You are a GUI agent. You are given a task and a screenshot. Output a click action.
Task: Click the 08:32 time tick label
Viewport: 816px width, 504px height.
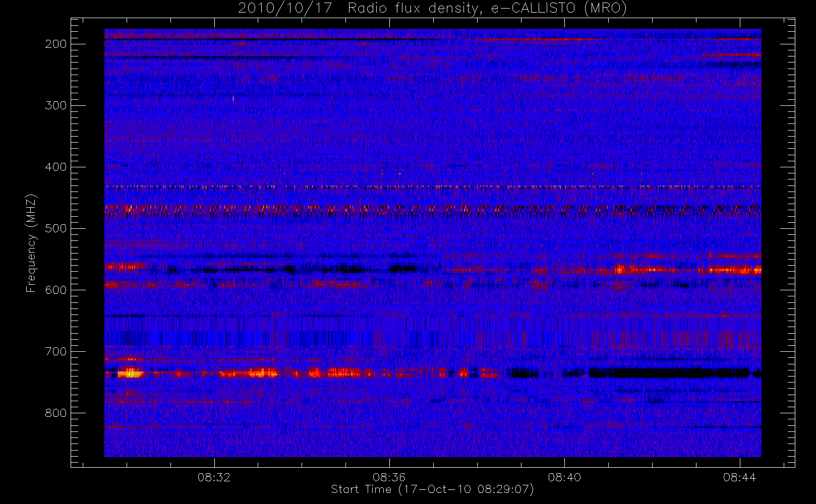[x=214, y=477]
